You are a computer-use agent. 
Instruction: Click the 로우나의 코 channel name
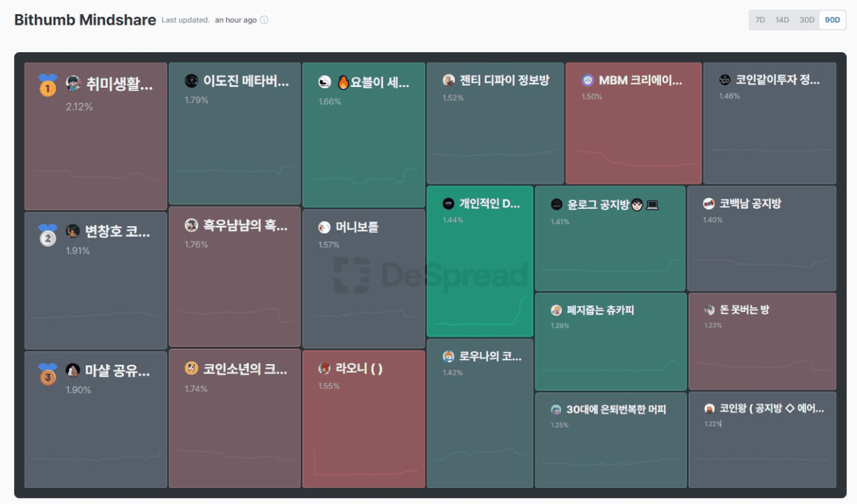point(491,356)
